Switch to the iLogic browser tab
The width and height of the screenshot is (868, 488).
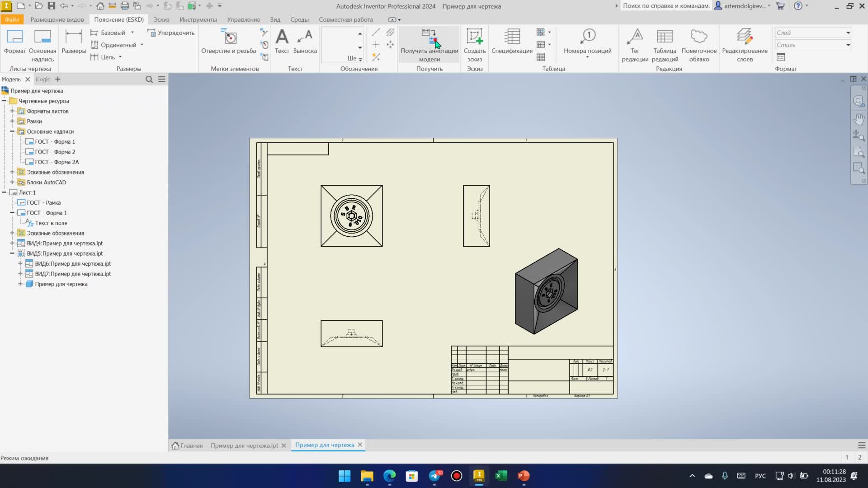point(43,80)
